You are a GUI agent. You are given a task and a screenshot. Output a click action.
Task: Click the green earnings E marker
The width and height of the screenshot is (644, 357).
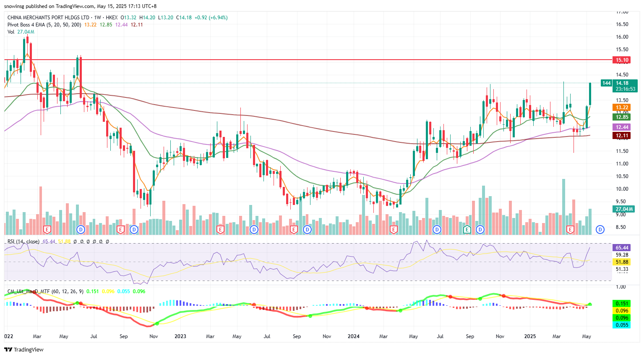tap(467, 229)
